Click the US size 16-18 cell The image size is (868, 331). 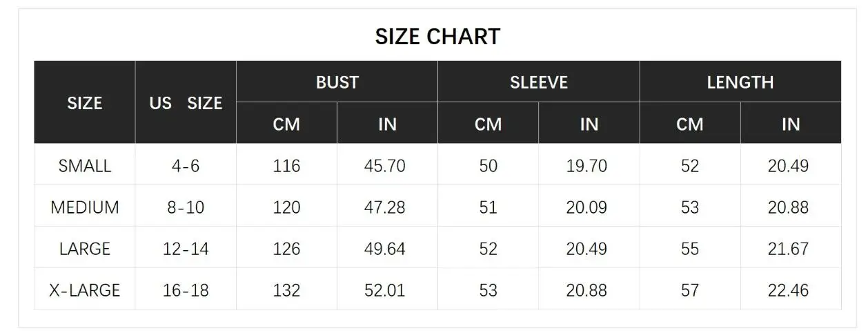[186, 290]
